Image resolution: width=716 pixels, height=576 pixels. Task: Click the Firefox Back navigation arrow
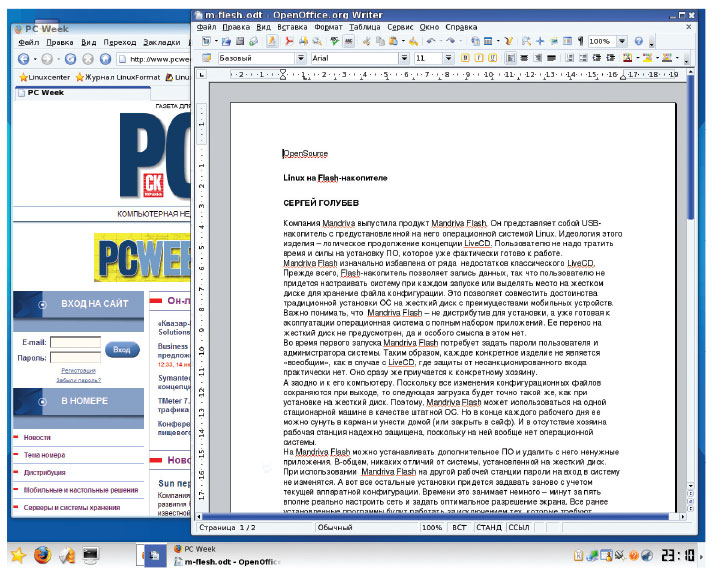coord(24,60)
